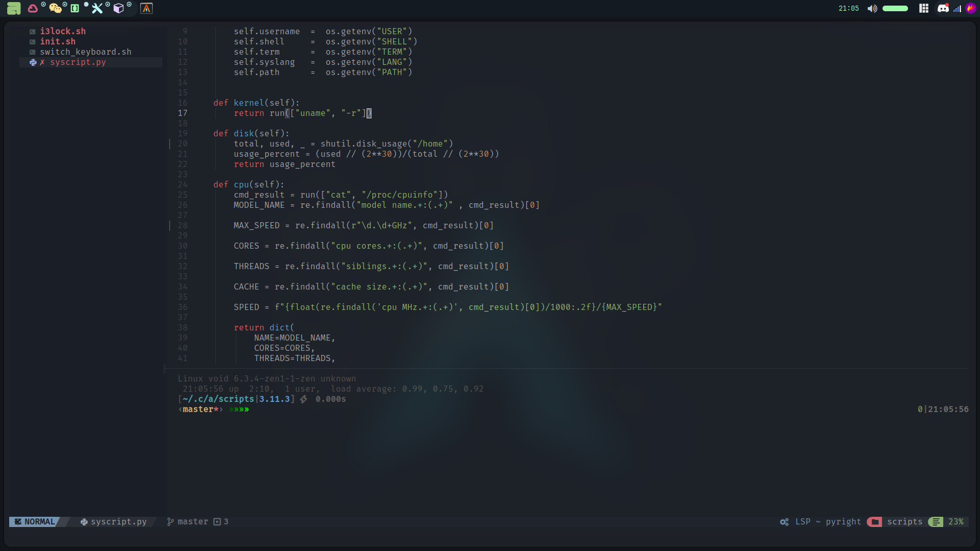Click the LSP gears icon in statusline

[x=785, y=522]
